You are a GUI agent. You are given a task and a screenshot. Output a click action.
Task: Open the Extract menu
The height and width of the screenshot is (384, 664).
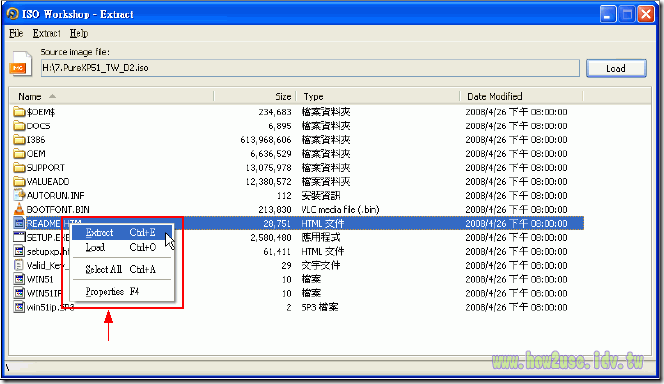point(47,33)
